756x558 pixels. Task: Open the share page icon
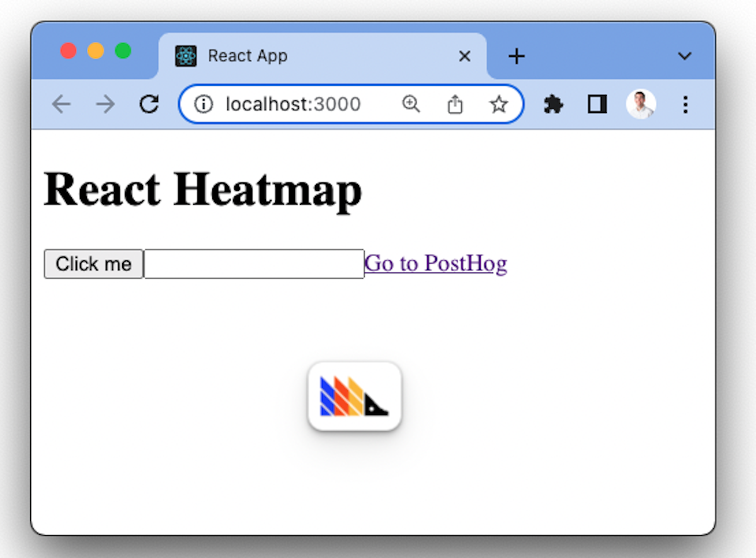[x=455, y=104]
